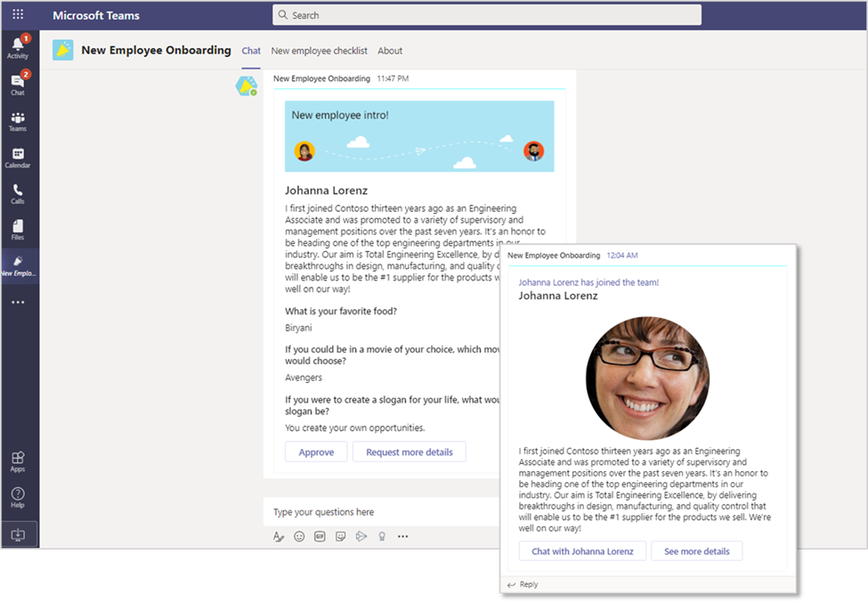Click the Search box at top
The width and height of the screenshot is (868, 603).
pyautogui.click(x=487, y=15)
